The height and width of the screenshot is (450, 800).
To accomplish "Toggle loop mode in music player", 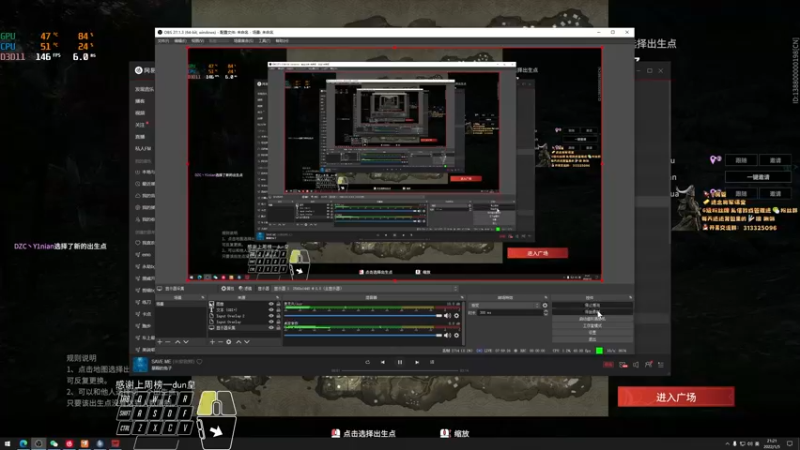I will (x=367, y=362).
